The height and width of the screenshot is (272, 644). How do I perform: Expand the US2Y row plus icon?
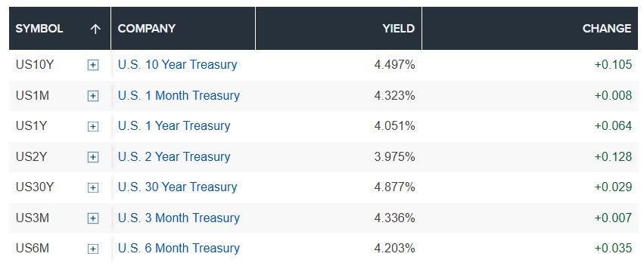pos(93,157)
